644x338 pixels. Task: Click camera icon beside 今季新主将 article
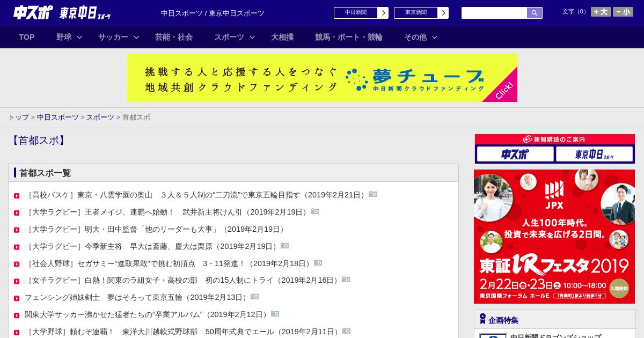[x=284, y=246]
